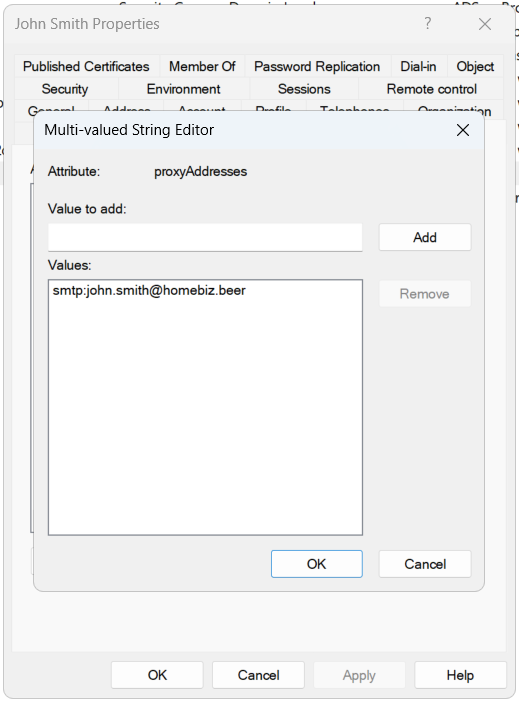519x703 pixels.
Task: Switch to the Member Of tab
Action: [x=202, y=66]
